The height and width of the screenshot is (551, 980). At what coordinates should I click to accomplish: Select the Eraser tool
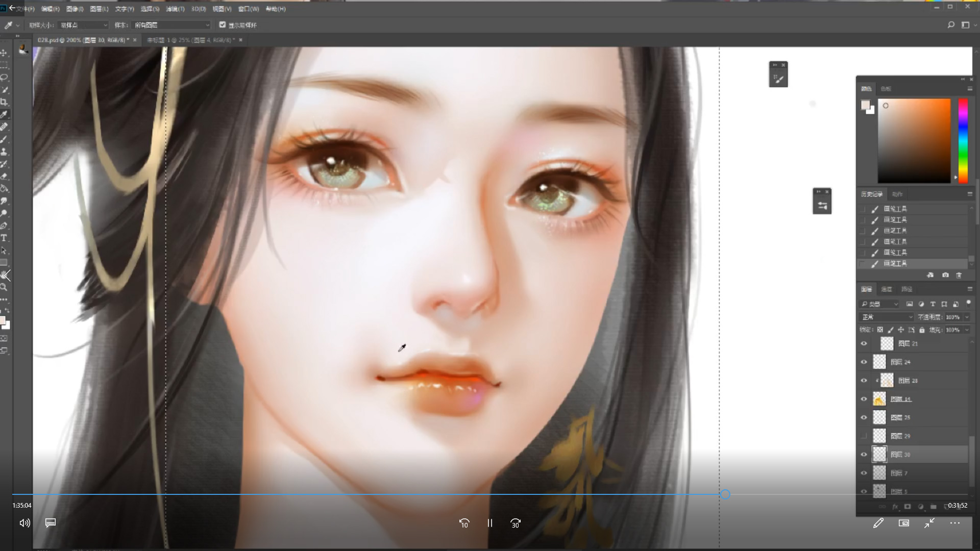(4, 177)
